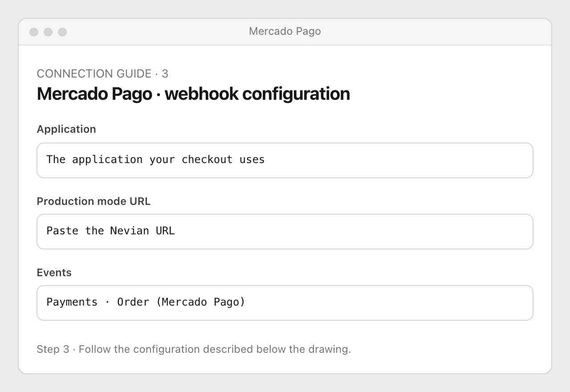
Task: Click the 'Events' field label
Action: click(54, 273)
